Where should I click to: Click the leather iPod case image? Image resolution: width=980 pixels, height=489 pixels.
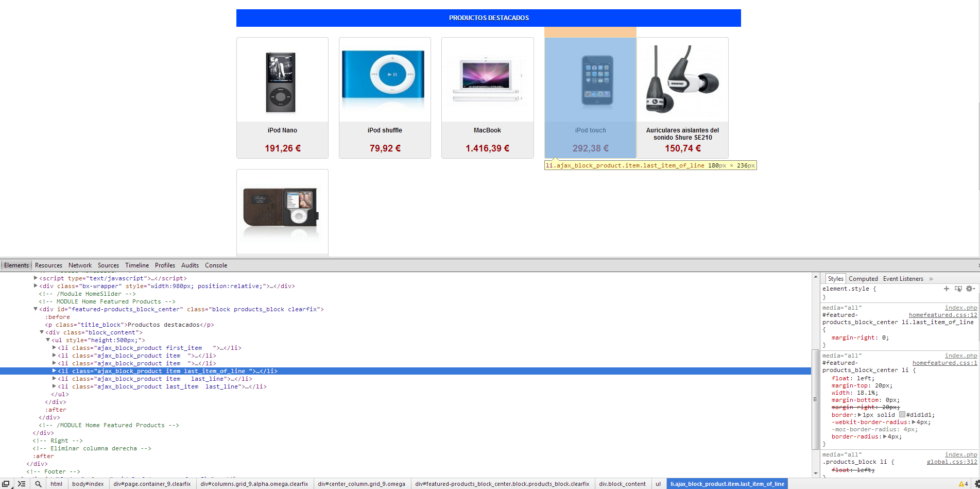point(282,211)
